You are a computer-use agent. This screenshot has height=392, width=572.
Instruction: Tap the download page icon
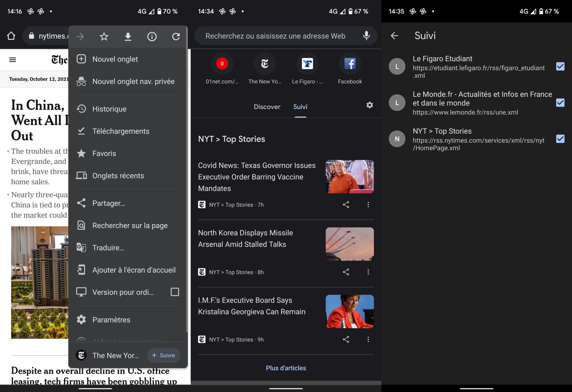point(128,37)
